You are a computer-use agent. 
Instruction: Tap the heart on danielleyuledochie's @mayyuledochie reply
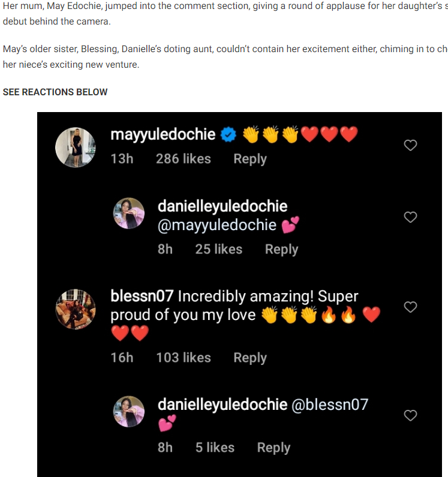tap(410, 217)
